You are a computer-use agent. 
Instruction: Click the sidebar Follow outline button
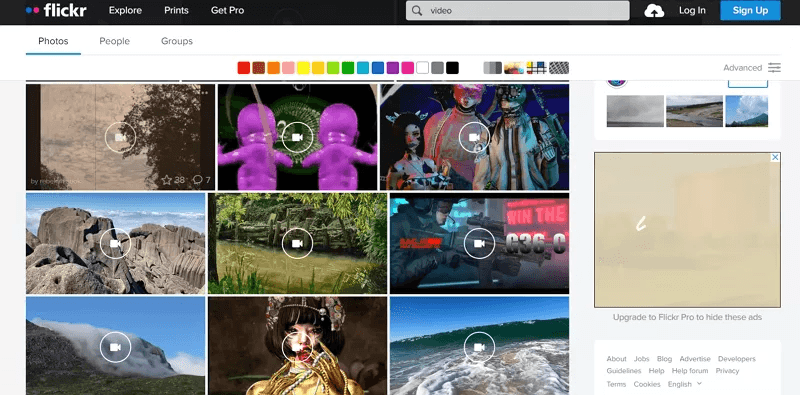click(x=747, y=84)
